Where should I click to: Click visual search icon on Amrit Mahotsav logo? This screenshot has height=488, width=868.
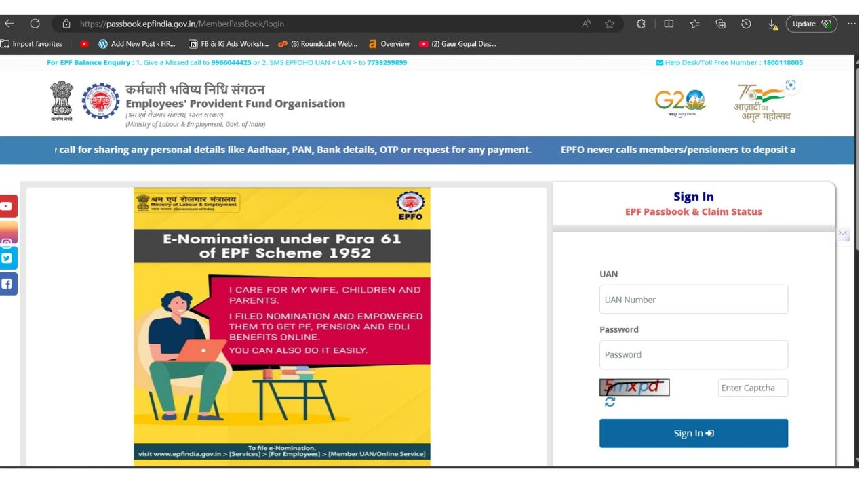[791, 85]
